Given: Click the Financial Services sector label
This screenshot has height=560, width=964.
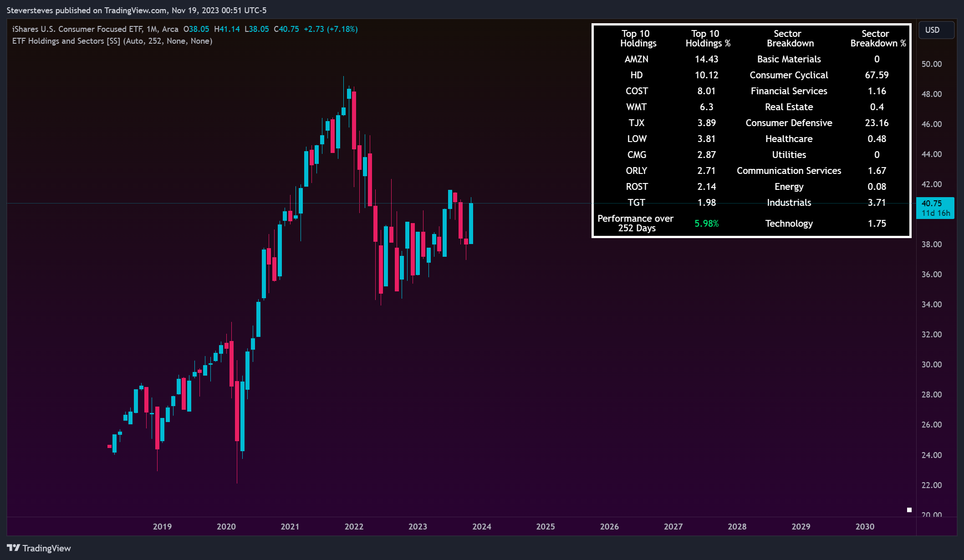Looking at the screenshot, I should coord(789,91).
